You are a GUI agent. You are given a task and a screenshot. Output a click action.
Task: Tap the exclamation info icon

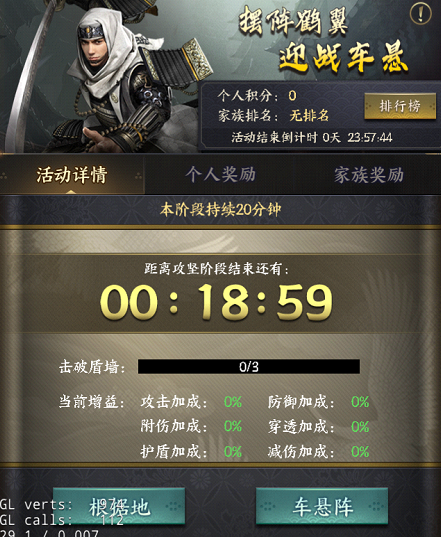420,14
